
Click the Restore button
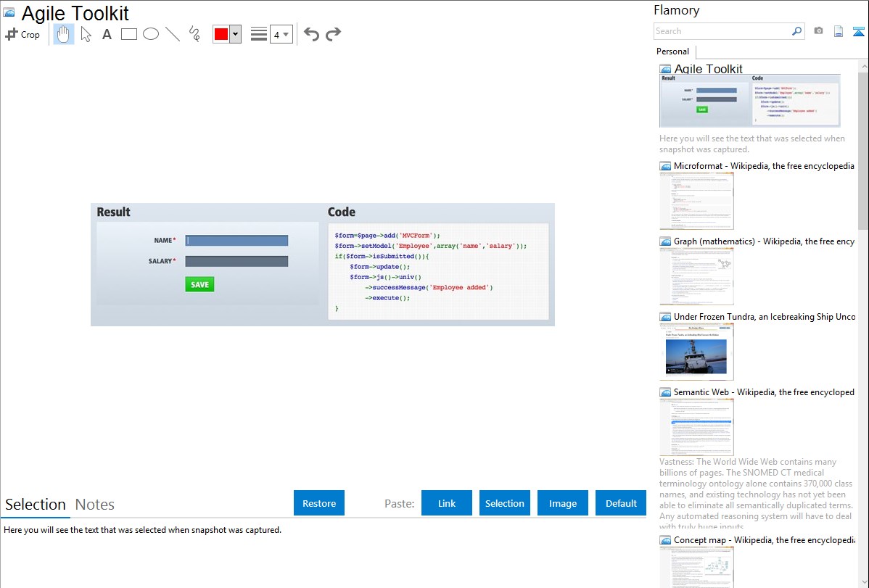click(319, 503)
